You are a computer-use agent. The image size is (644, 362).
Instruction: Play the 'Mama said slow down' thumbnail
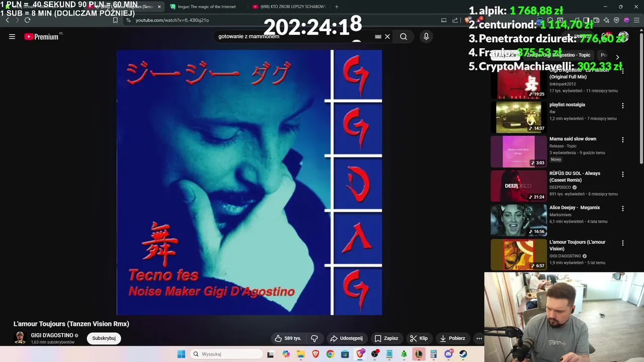tap(519, 151)
